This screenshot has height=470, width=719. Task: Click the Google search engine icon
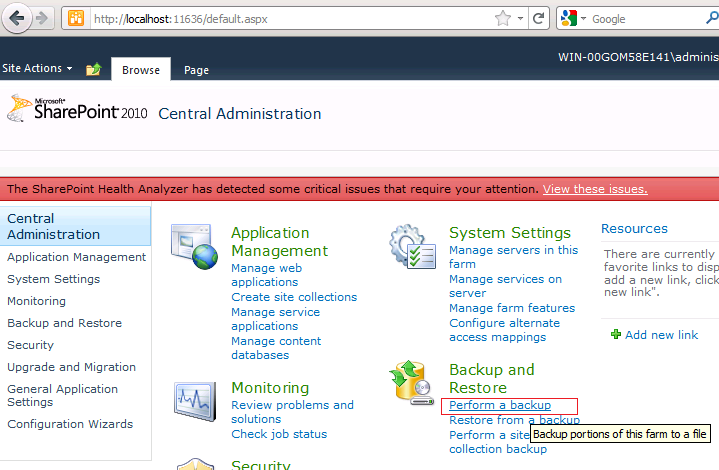pos(569,18)
